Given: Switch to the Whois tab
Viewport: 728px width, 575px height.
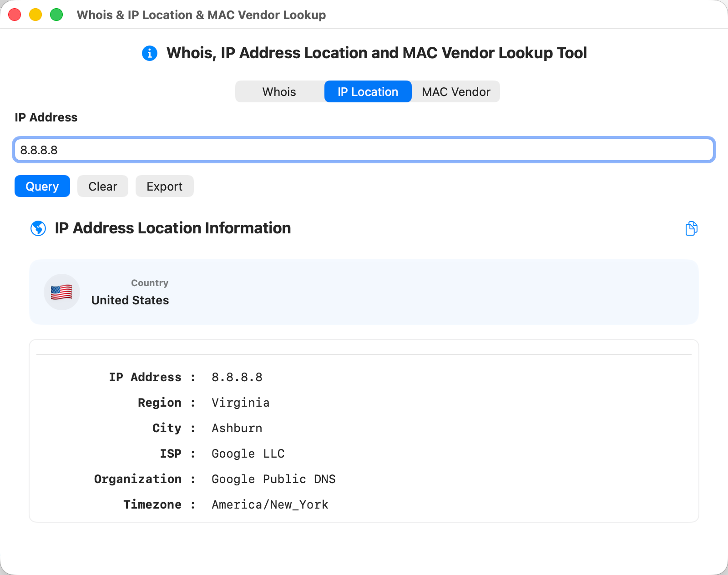Looking at the screenshot, I should pos(278,91).
